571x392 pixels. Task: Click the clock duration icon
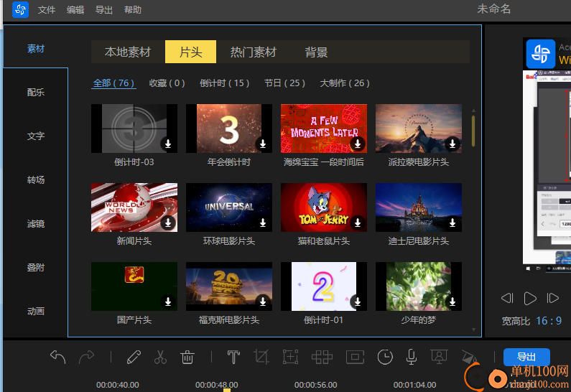385,357
